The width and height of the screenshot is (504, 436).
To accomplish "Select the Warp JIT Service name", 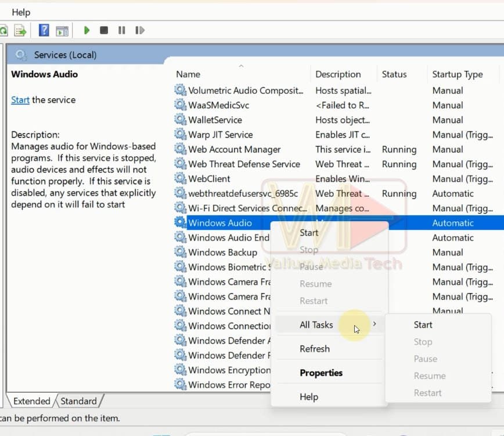I will point(221,135).
